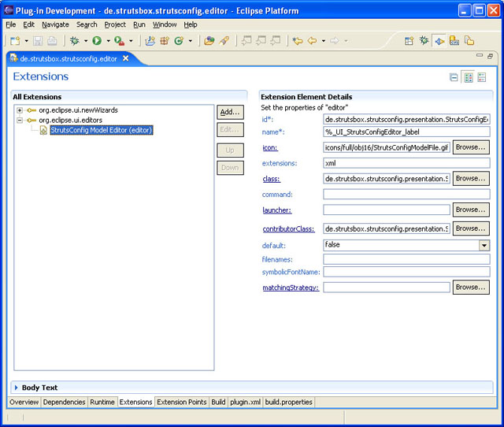This screenshot has width=504, height=427.
Task: Select org.eclipse.ui.editors in the tree
Action: click(70, 121)
